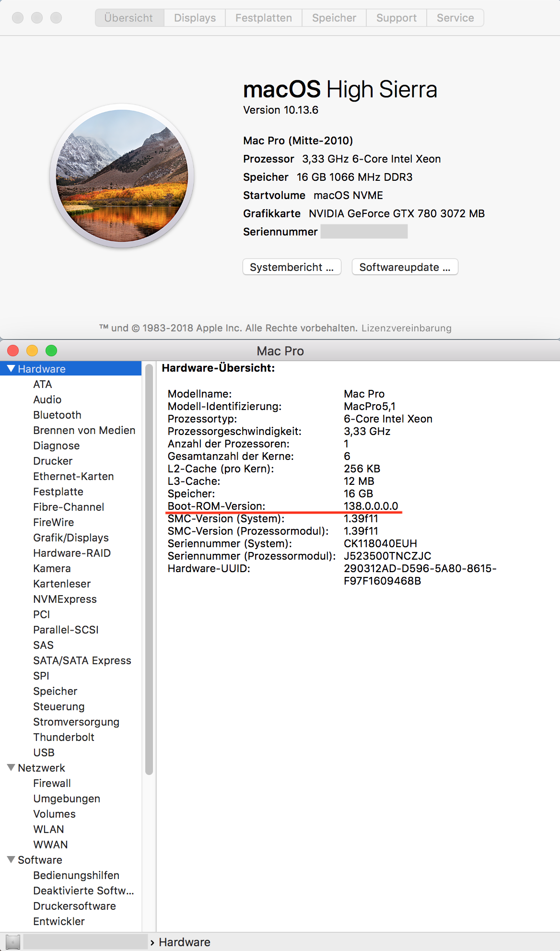Select Parallel-SCSI in the sidebar
Image resolution: width=560 pixels, height=951 pixels.
point(66,630)
